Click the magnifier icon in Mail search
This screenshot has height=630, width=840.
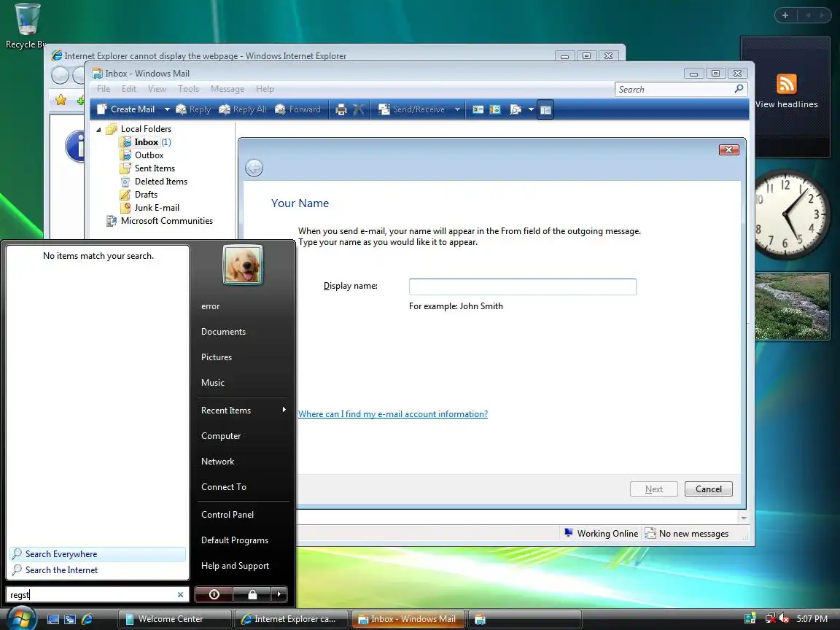click(739, 89)
